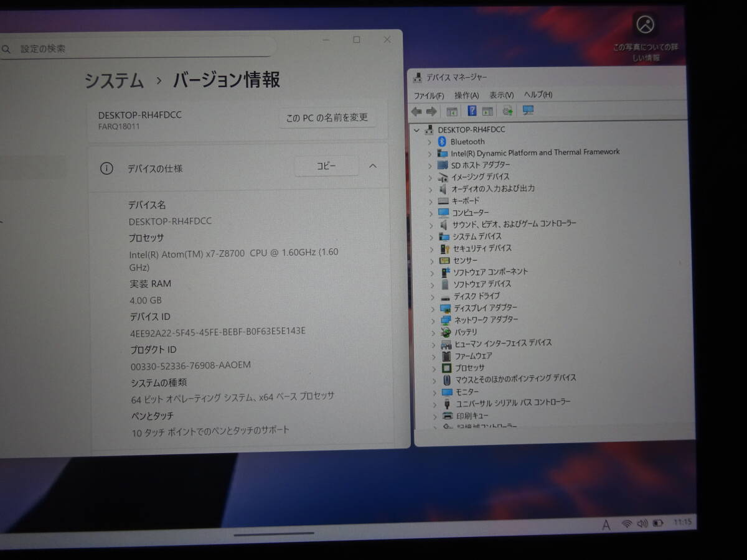Click the clock showing 11:15 in taskbar

point(682,523)
